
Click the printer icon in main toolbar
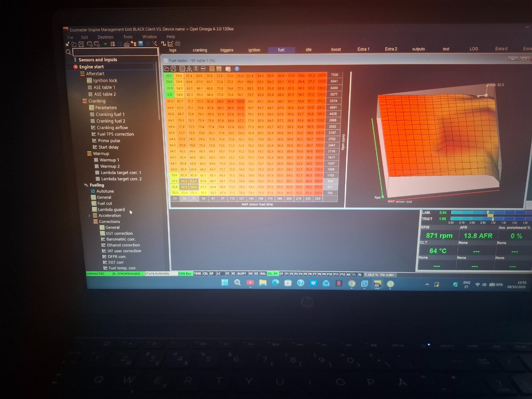[x=127, y=44]
